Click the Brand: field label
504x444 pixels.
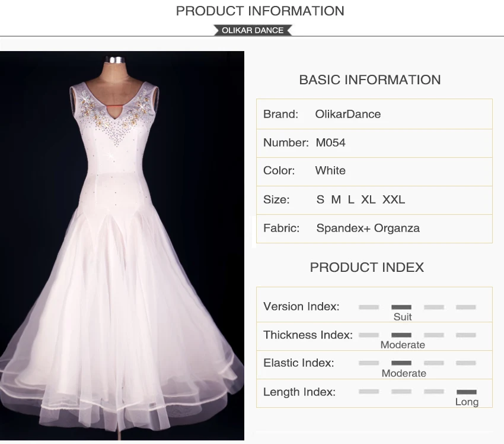click(280, 114)
